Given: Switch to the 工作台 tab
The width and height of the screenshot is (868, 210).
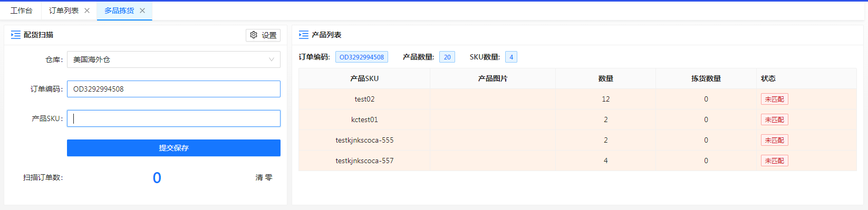Looking at the screenshot, I should (21, 11).
